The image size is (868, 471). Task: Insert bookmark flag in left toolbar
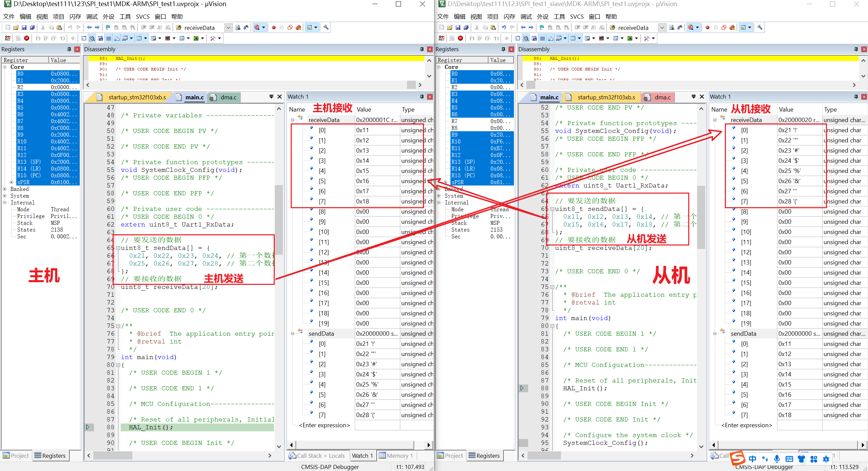pos(108,27)
